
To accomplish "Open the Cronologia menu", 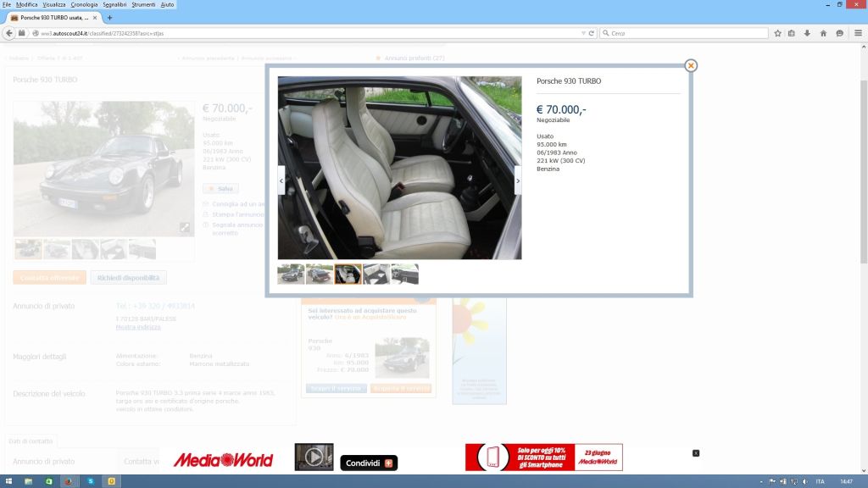I will click(x=84, y=4).
